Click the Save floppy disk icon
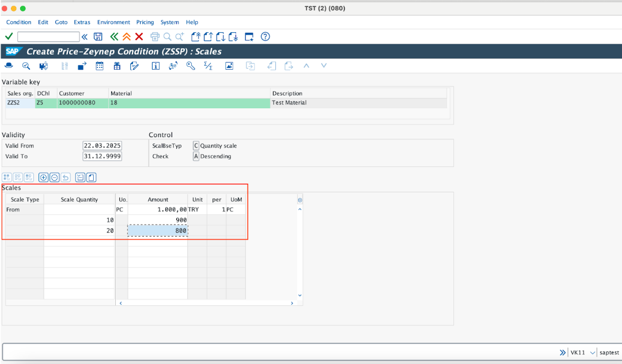 click(x=98, y=37)
